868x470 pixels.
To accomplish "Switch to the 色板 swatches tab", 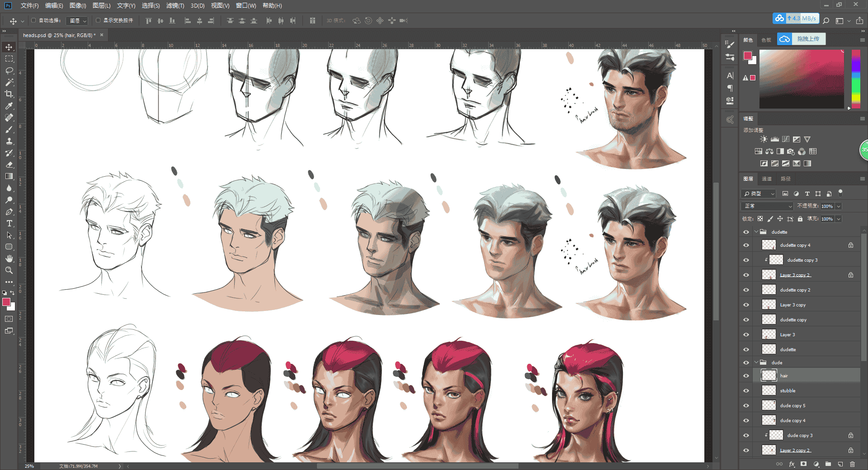I will pos(766,40).
